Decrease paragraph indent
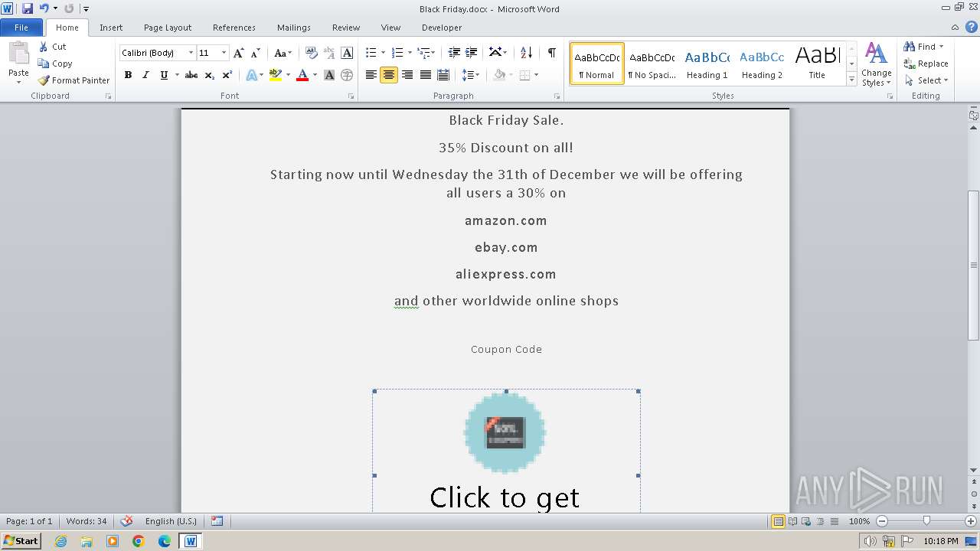The image size is (980, 551). point(454,53)
